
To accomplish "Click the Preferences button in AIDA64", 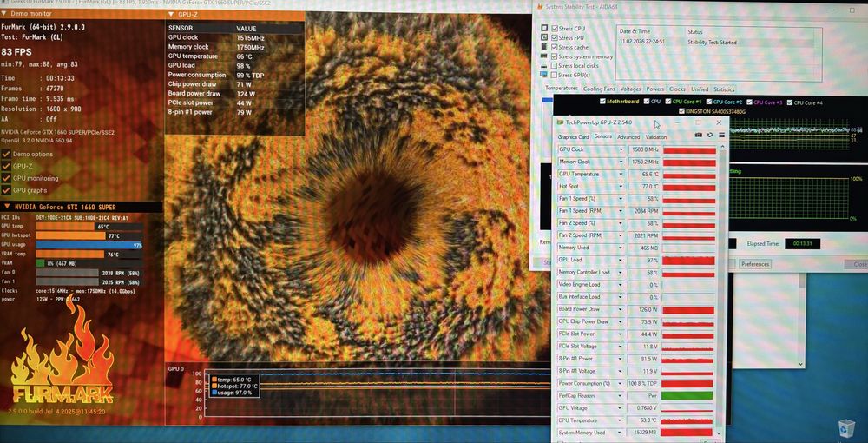I will (x=755, y=264).
